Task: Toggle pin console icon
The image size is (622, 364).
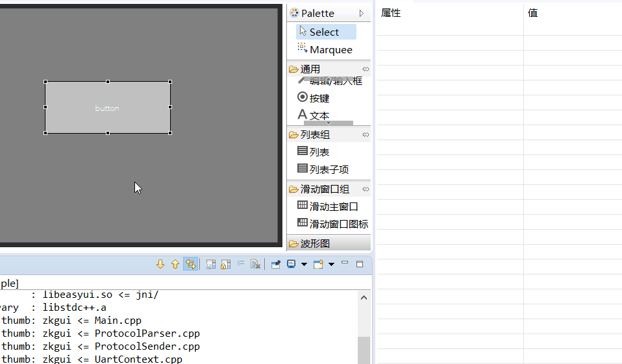Action: (x=276, y=265)
